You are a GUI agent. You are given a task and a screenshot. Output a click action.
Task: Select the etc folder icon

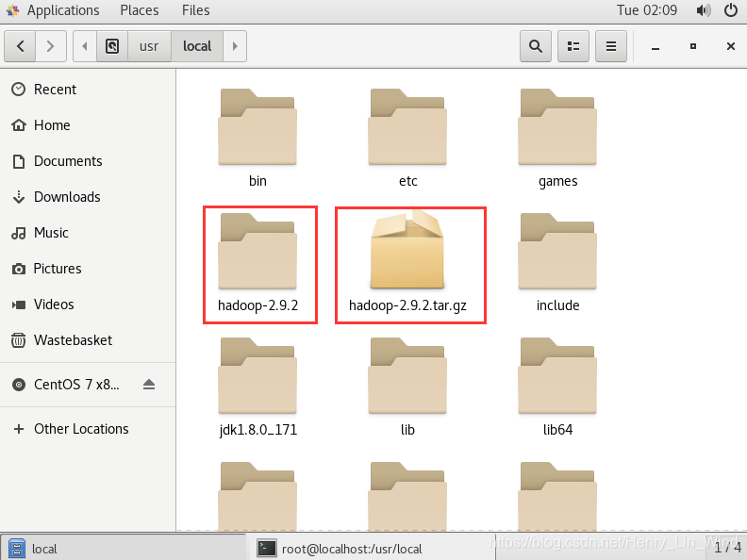[x=407, y=127]
